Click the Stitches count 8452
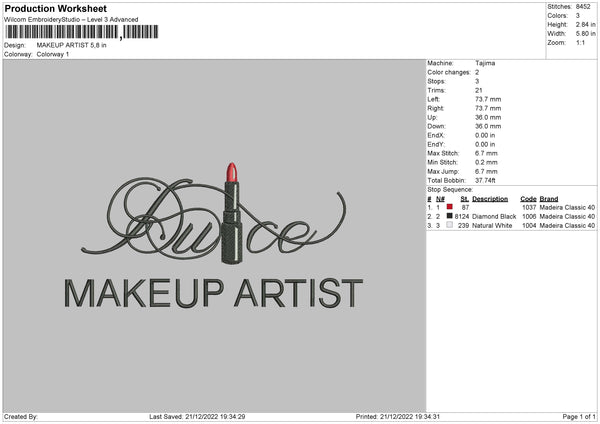 584,6
